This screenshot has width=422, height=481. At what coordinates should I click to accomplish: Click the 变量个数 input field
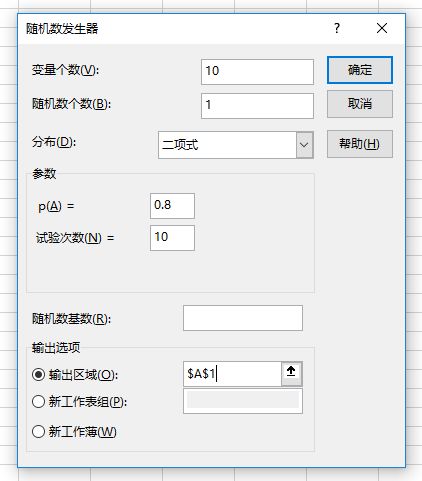click(257, 72)
